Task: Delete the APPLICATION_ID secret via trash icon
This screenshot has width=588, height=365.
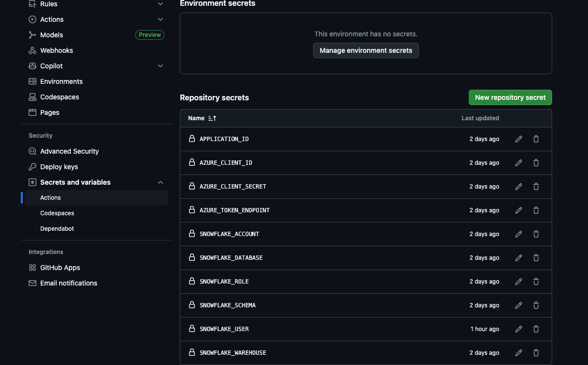Action: [x=536, y=139]
